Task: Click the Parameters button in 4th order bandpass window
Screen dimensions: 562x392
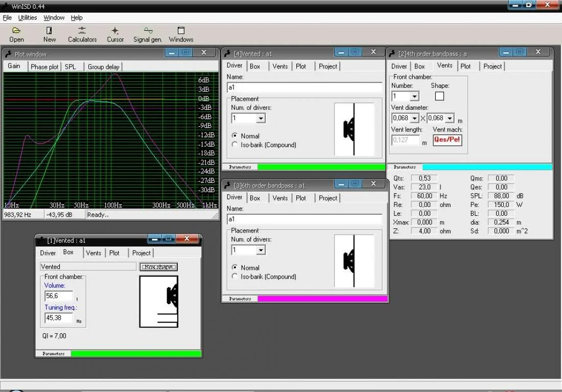Action: click(405, 167)
